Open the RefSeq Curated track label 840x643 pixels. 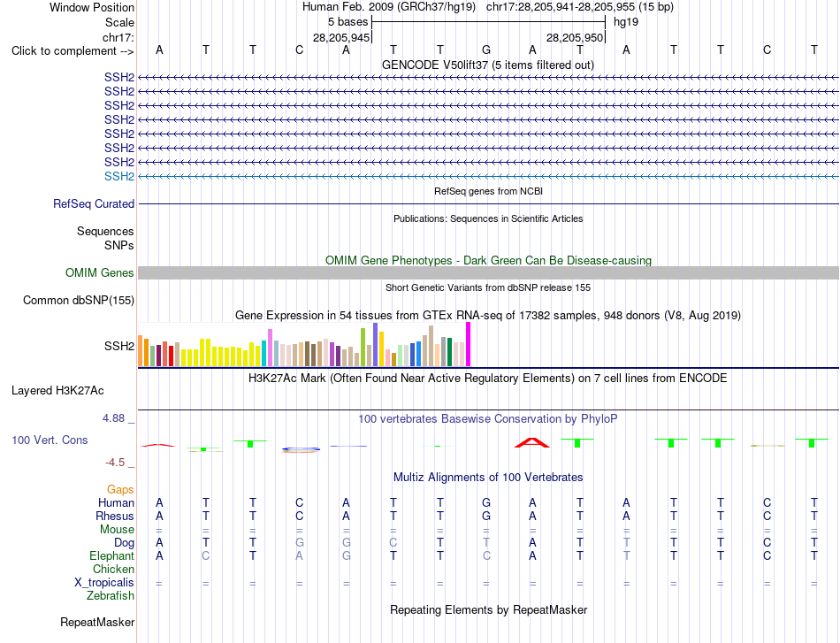(94, 203)
